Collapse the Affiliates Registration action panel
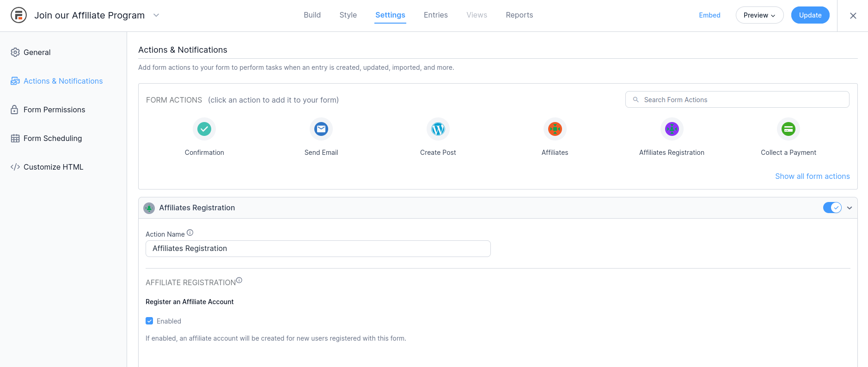The width and height of the screenshot is (868, 367). click(850, 208)
